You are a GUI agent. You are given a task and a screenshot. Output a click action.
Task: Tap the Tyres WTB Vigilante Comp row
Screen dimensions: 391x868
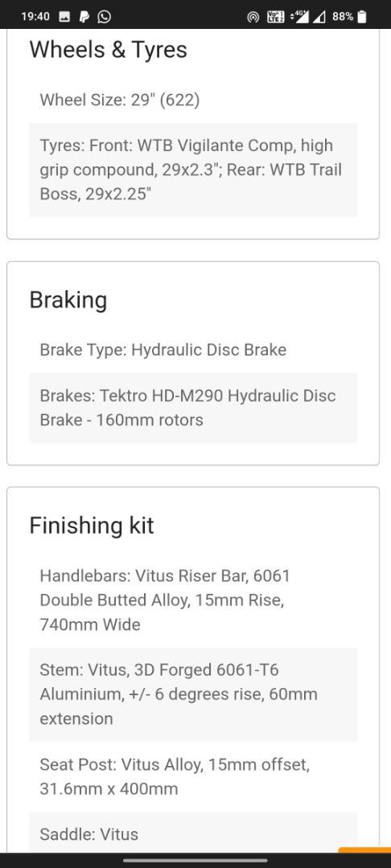point(193,170)
